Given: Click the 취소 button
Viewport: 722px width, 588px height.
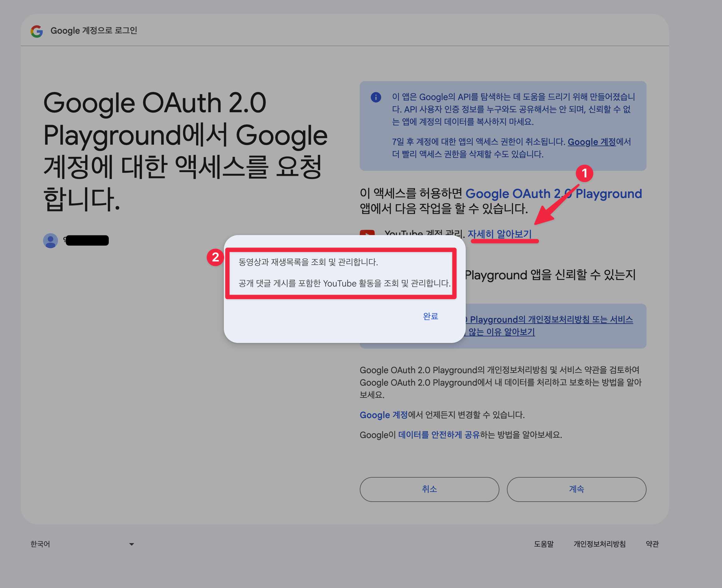Looking at the screenshot, I should point(429,489).
